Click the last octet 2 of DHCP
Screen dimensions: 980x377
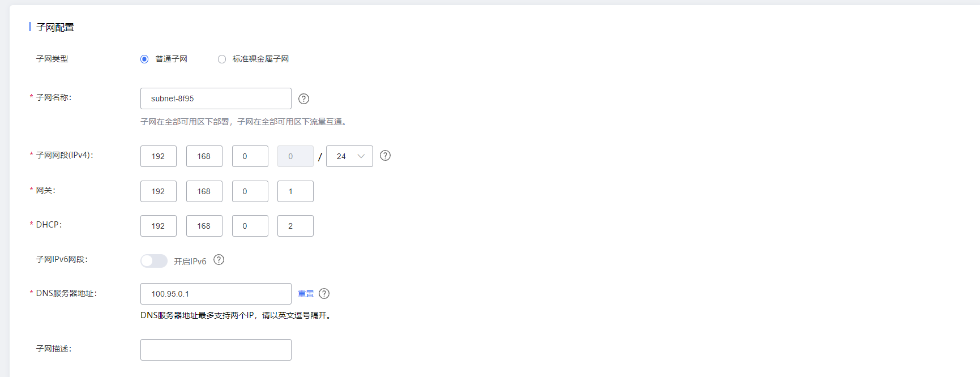point(296,226)
